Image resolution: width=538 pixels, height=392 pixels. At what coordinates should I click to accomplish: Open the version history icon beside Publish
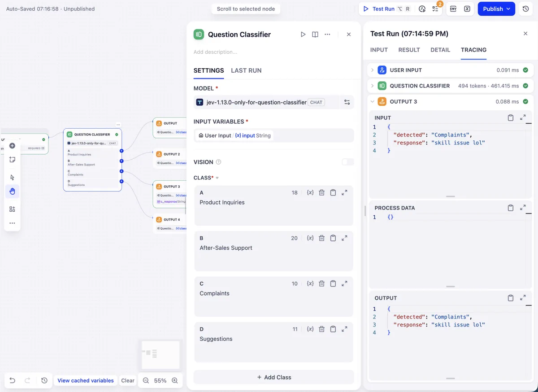point(526,9)
